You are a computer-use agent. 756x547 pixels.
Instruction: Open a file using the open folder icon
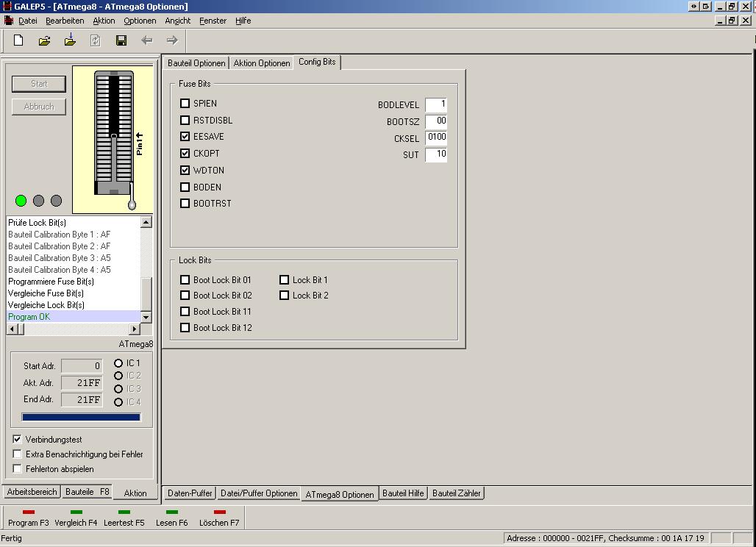click(43, 40)
